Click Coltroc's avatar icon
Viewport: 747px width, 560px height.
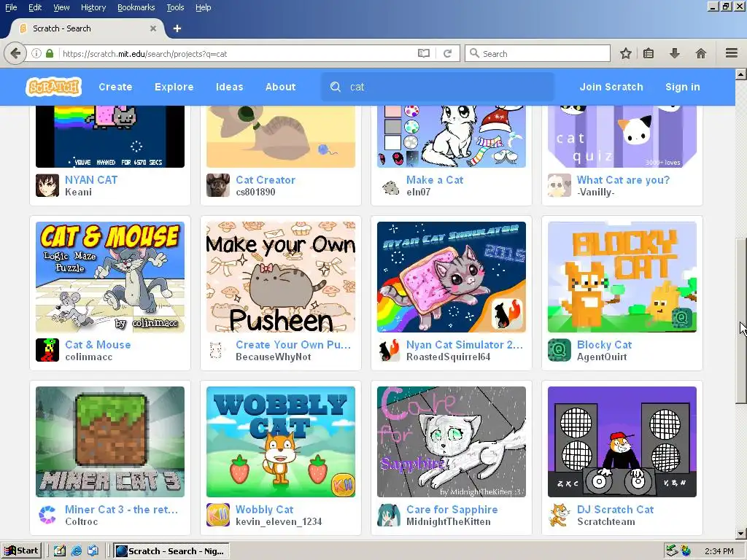[47, 515]
